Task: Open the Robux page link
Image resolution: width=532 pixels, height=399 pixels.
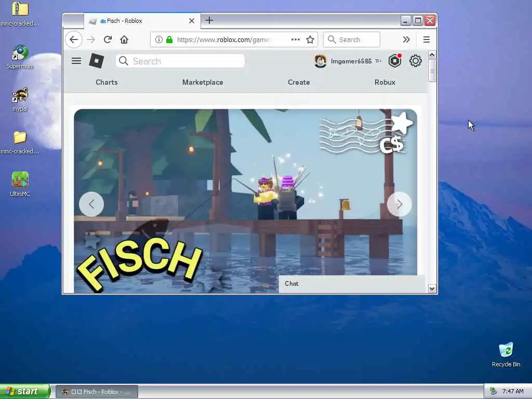Action: pyautogui.click(x=385, y=83)
